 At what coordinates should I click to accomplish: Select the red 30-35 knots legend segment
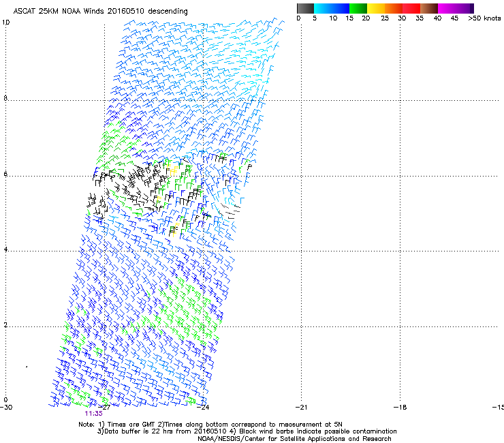pyautogui.click(x=411, y=8)
